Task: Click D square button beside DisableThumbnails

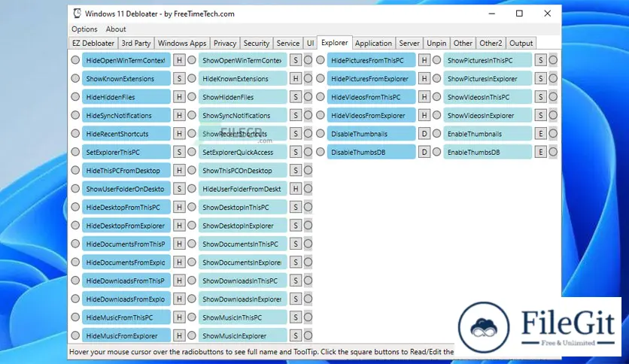Action: pos(424,134)
